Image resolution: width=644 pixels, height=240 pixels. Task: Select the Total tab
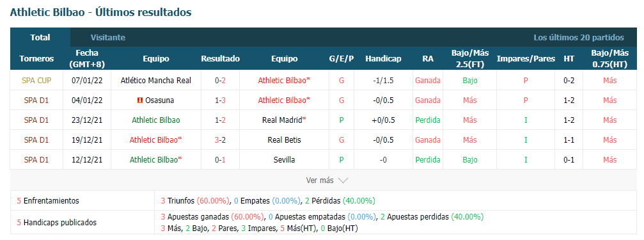point(40,37)
